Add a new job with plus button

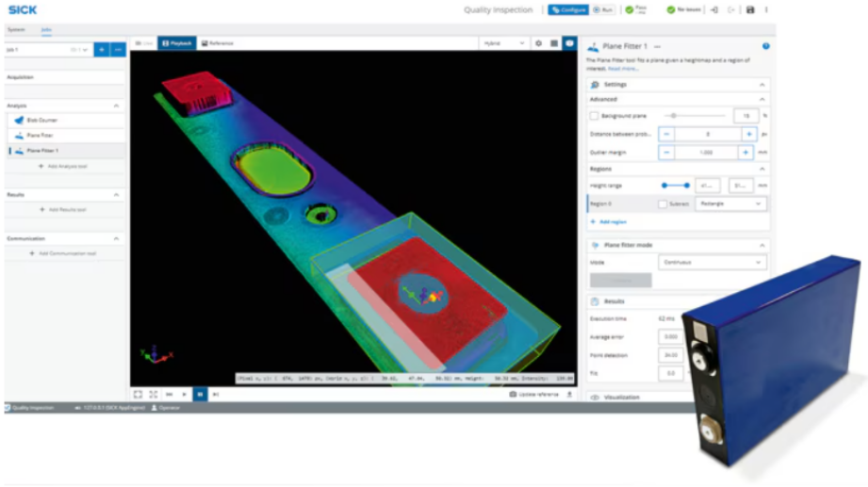pos(101,49)
